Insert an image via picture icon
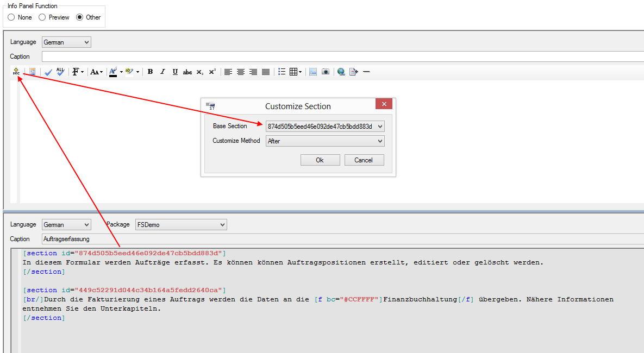This screenshot has height=353, width=644. click(313, 72)
